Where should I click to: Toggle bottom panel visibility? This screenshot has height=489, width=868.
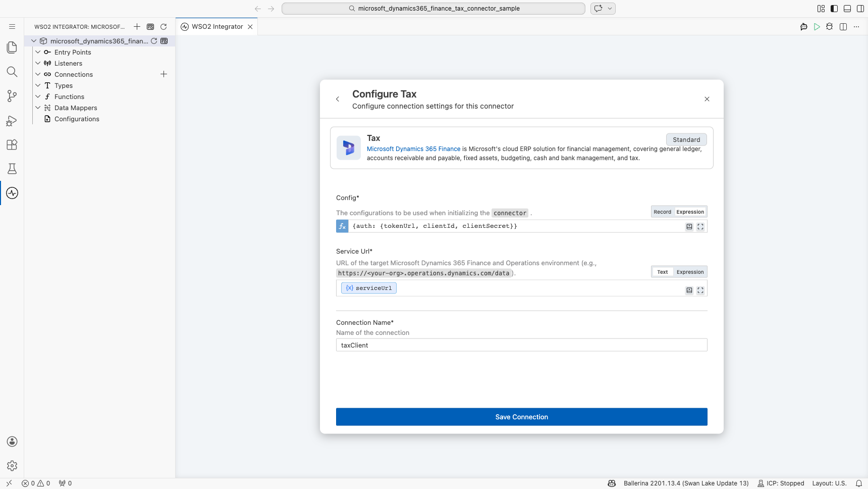pos(847,9)
